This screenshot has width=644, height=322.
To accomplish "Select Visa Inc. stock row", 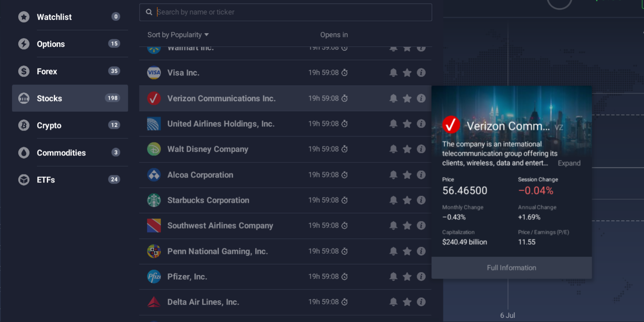I will point(285,73).
